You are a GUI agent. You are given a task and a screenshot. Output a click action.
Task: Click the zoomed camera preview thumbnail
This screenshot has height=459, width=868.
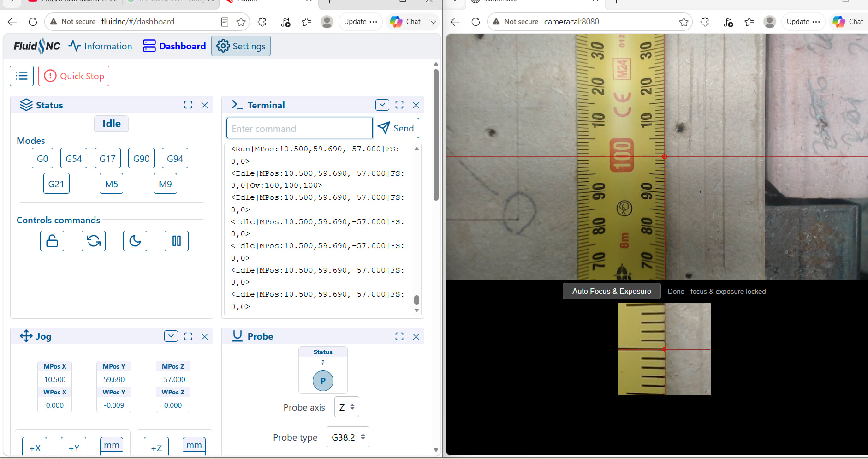pyautogui.click(x=664, y=349)
